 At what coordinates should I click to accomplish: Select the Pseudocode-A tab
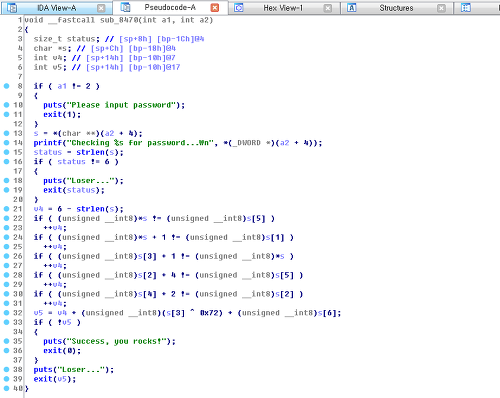coord(170,7)
